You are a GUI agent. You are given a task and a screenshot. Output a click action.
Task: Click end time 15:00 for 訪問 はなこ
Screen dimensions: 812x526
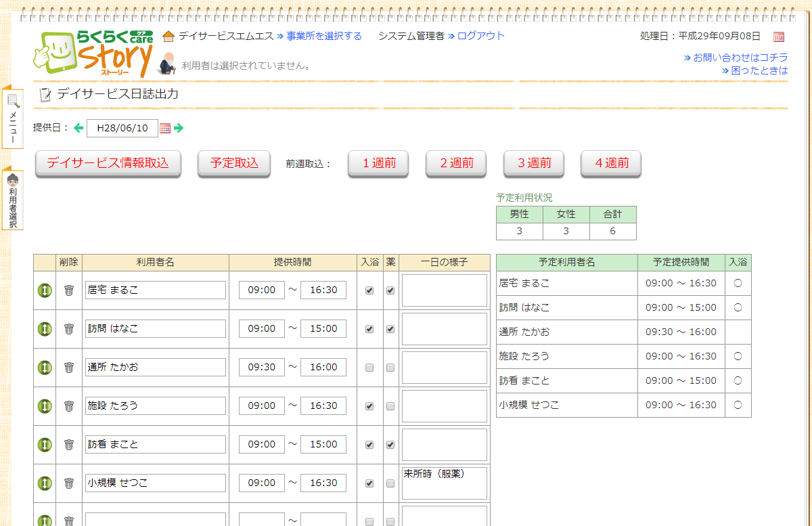[x=323, y=329]
